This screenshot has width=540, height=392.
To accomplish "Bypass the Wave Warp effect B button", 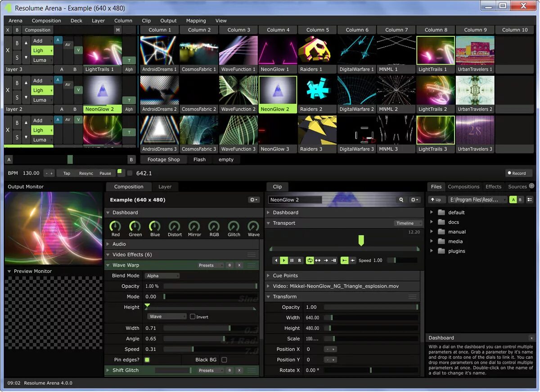I will click(229, 265).
